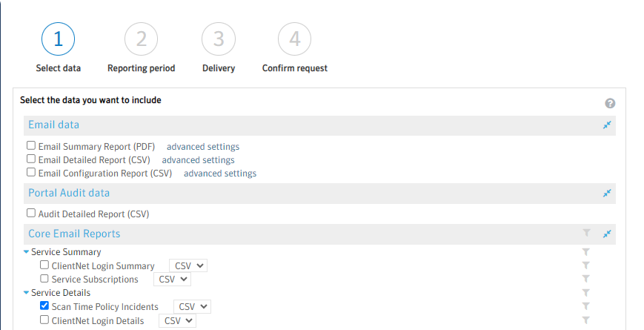Image resolution: width=644 pixels, height=330 pixels.
Task: Collapse the Core Email Reports section icon
Action: tap(607, 234)
